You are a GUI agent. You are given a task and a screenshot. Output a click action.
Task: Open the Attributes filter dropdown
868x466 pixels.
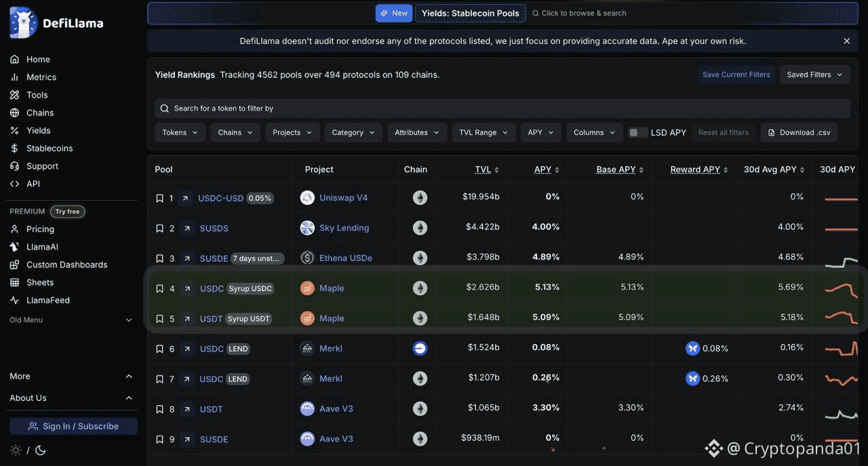[417, 132]
